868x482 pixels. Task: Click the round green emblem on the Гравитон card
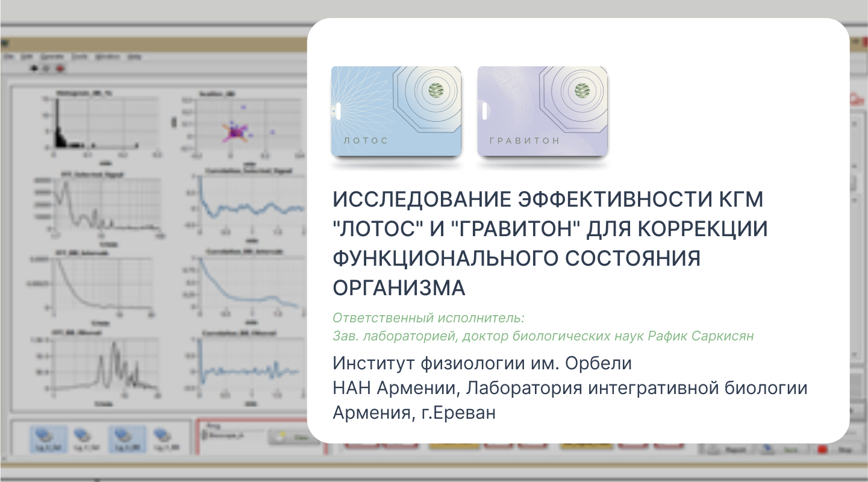pos(583,90)
